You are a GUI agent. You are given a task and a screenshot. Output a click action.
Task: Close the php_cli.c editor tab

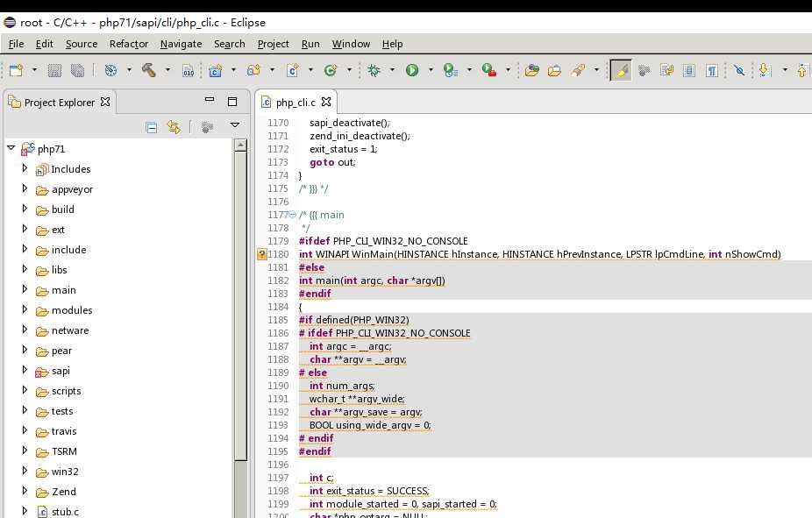click(325, 102)
